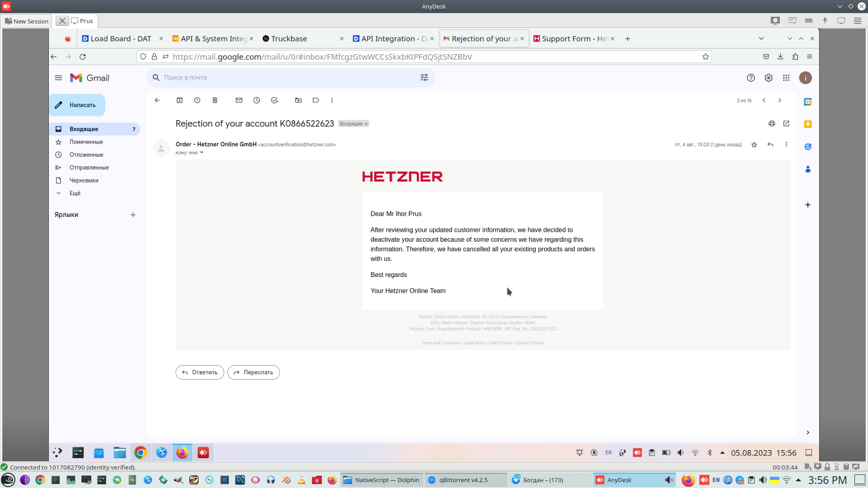The height and width of the screenshot is (488, 868).
Task: Print the email with printer icon
Action: 772,123
